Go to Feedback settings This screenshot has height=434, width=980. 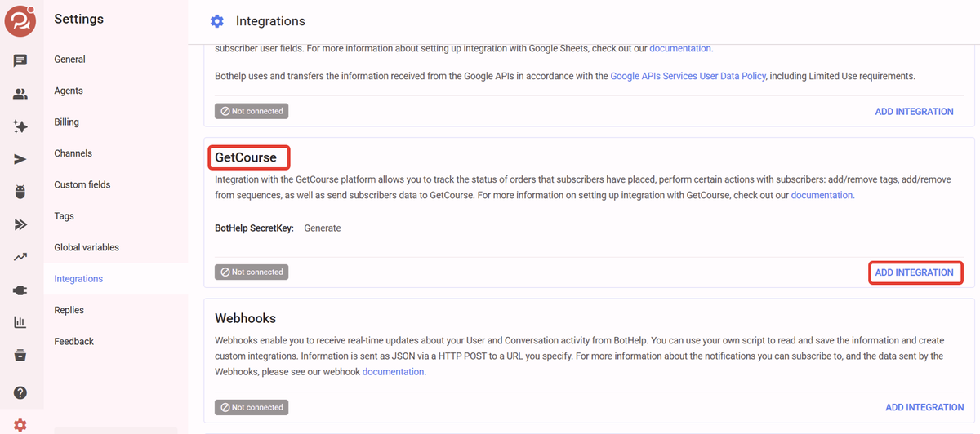click(73, 341)
